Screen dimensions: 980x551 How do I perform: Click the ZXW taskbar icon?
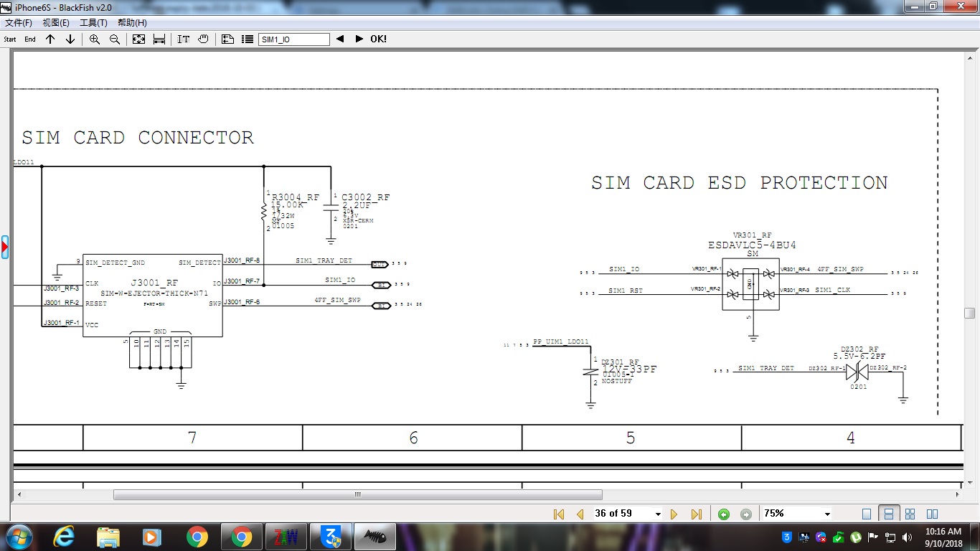coord(286,537)
